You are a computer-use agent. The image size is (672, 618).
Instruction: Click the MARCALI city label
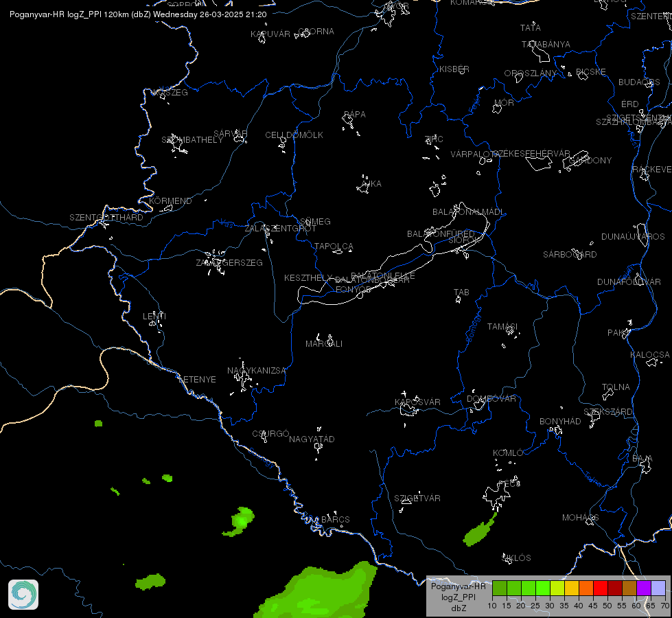coord(324,344)
